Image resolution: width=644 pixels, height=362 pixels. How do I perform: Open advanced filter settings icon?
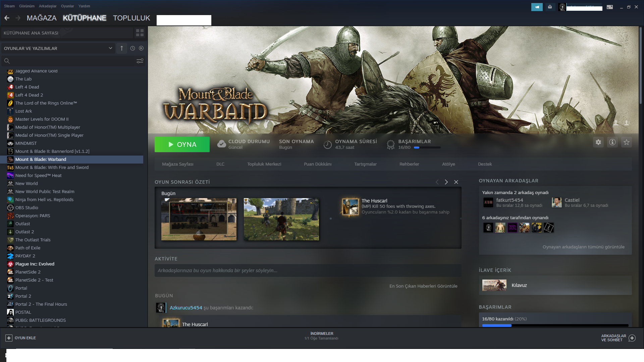pos(140,61)
